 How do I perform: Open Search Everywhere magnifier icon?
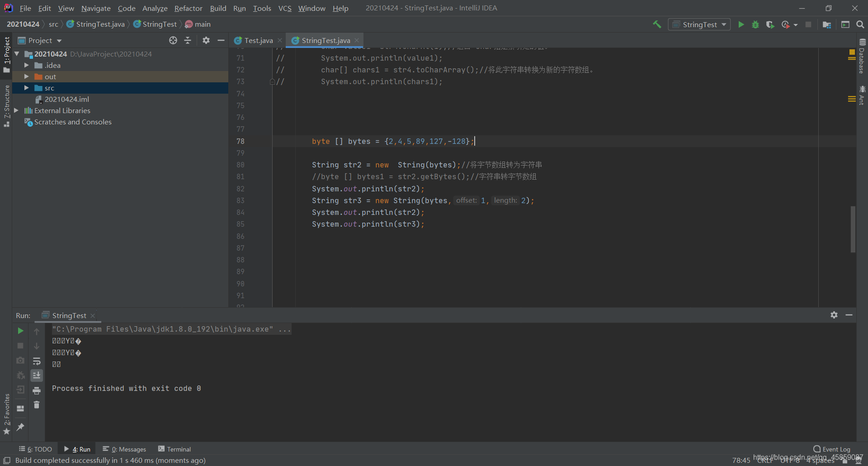(860, 24)
